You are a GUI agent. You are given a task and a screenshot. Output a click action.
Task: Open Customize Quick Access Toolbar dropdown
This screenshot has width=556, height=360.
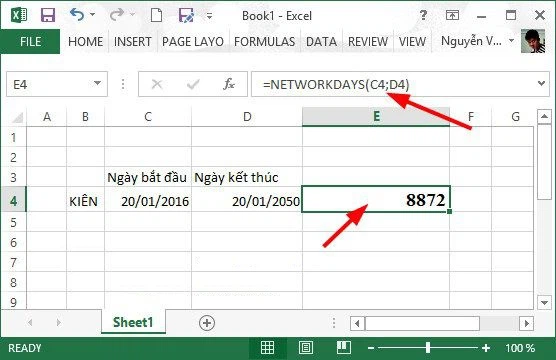coord(210,16)
